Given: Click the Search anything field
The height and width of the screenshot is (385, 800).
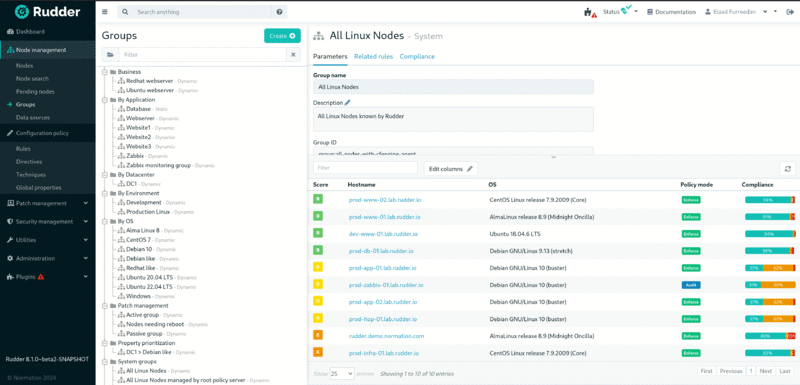Looking at the screenshot, I should coord(203,12).
